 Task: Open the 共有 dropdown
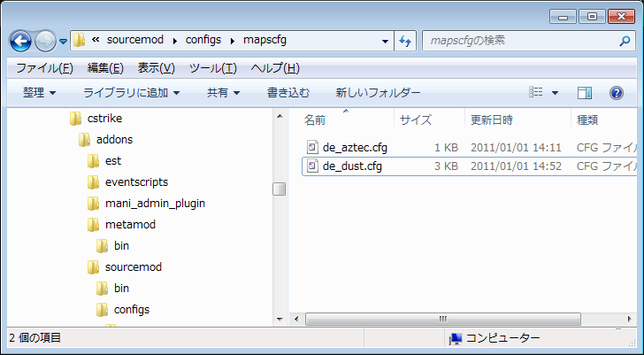coord(223,93)
